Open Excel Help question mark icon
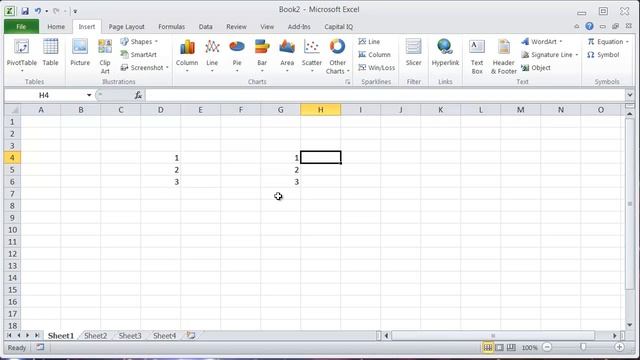 (589, 26)
